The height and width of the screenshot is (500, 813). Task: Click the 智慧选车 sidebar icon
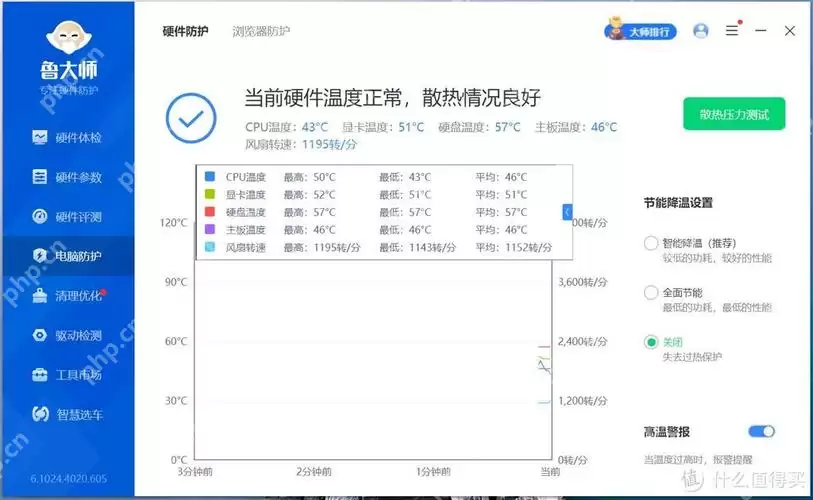point(40,414)
